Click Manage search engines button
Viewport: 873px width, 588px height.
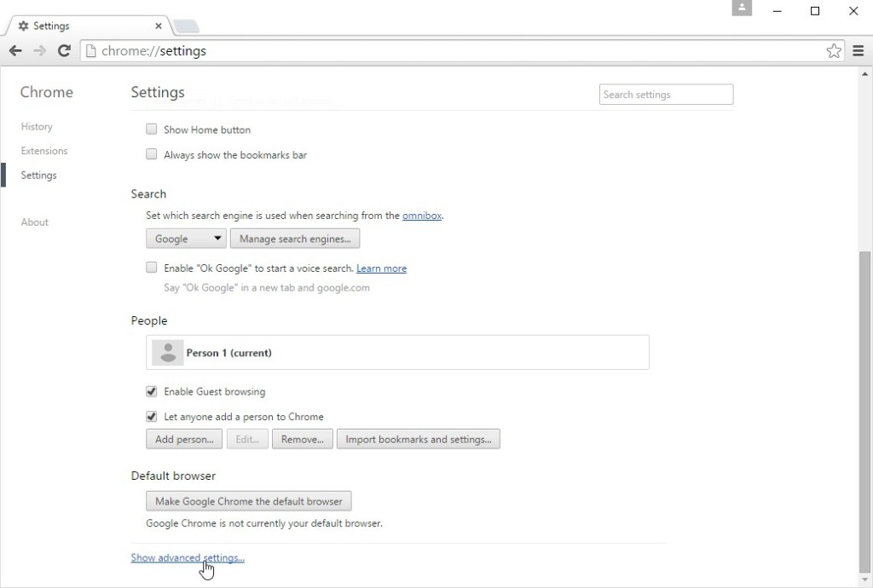(x=294, y=239)
